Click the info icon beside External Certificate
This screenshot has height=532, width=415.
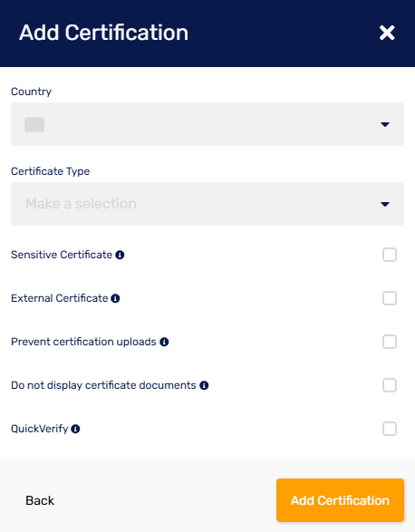pos(115,298)
